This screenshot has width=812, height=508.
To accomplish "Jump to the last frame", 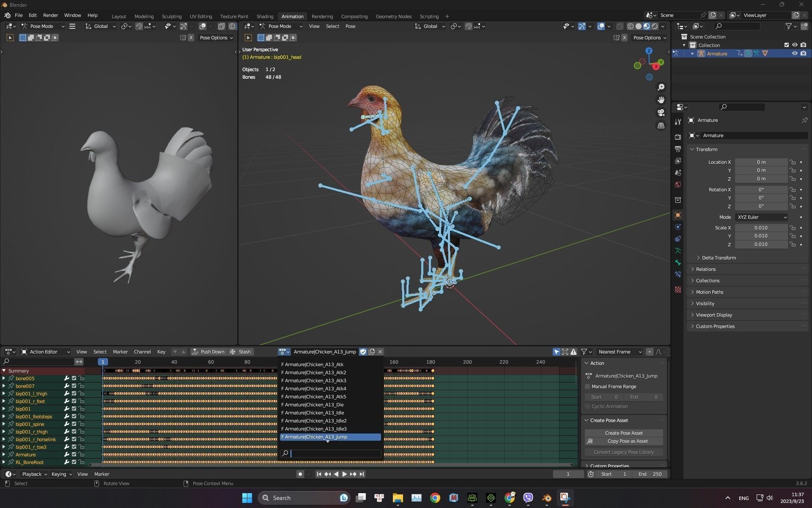I will click(x=362, y=474).
